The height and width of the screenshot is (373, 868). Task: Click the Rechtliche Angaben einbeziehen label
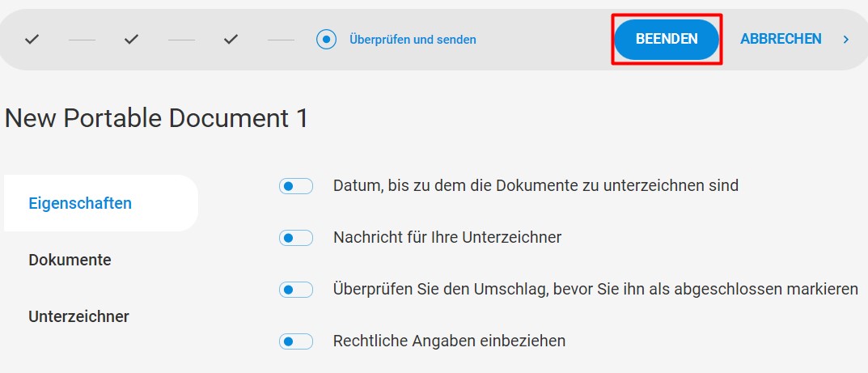coord(450,341)
